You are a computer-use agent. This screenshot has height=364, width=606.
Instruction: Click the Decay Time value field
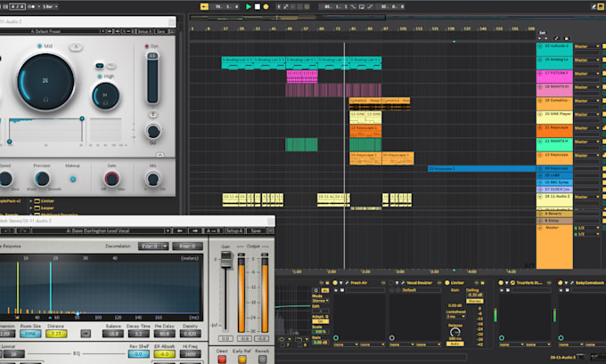pyautogui.click(x=139, y=334)
